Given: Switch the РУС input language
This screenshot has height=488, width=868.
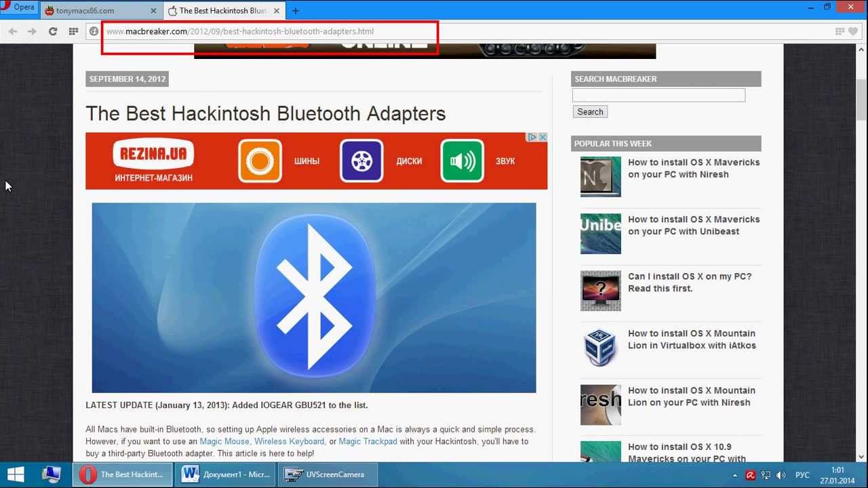Looking at the screenshot, I should (x=802, y=475).
